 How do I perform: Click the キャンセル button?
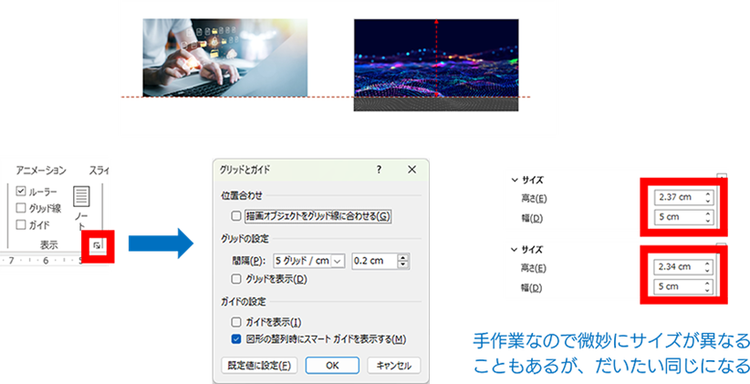[x=394, y=365]
